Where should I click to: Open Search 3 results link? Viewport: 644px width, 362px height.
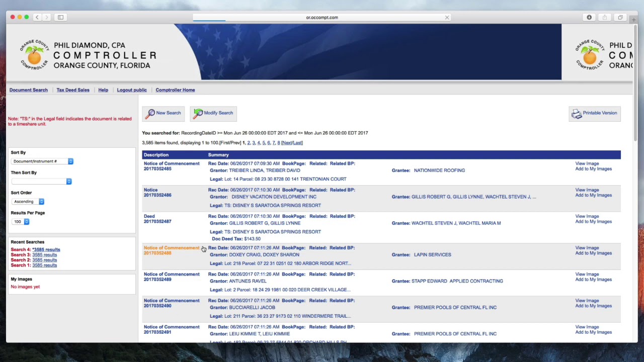(45, 255)
